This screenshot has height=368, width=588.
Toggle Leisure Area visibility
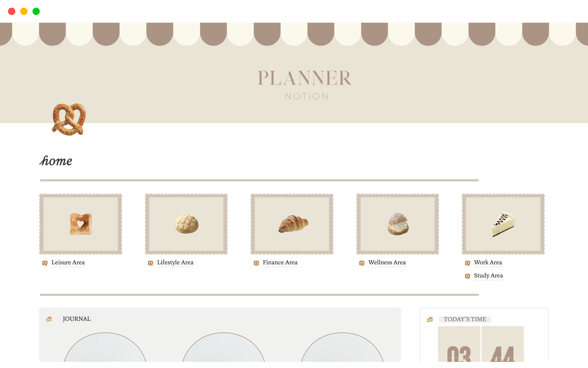pyautogui.click(x=68, y=263)
